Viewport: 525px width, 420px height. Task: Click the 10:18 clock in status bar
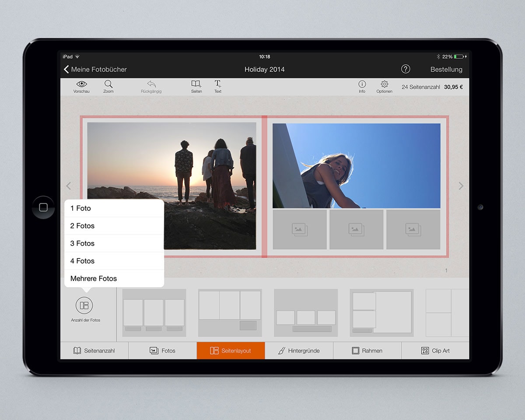pos(265,56)
